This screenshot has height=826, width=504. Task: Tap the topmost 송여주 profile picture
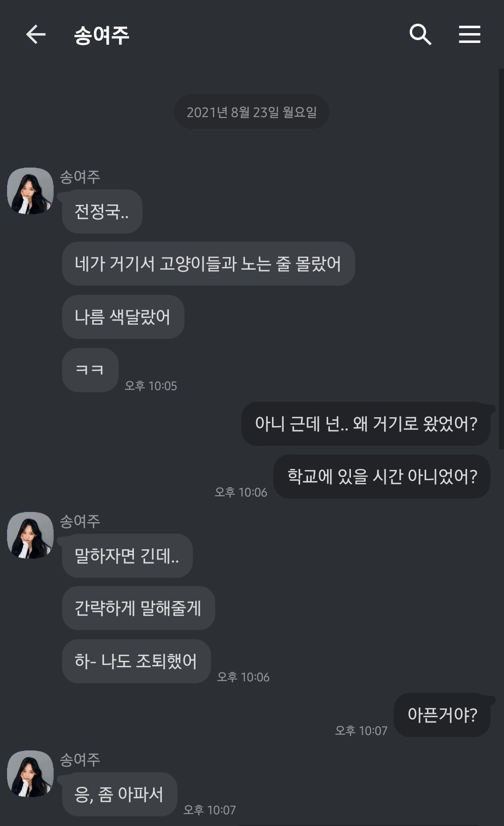pos(30,191)
